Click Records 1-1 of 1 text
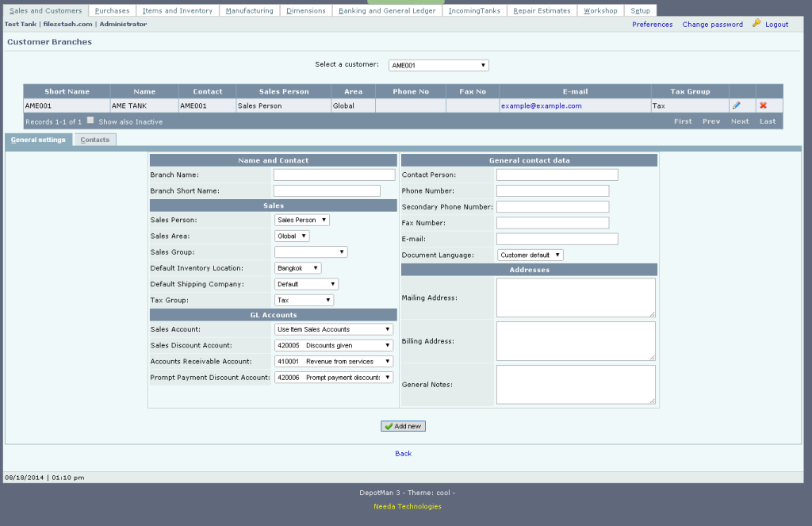The width and height of the screenshot is (812, 526). pyautogui.click(x=53, y=122)
